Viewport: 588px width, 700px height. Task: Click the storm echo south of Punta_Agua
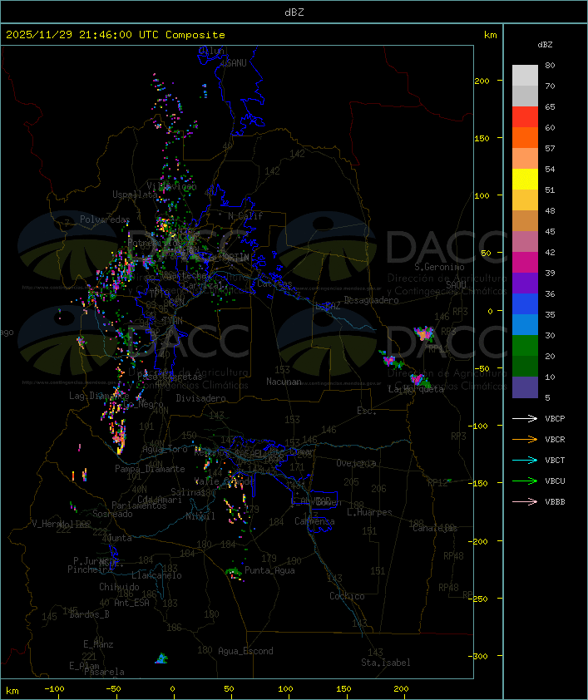click(x=235, y=573)
